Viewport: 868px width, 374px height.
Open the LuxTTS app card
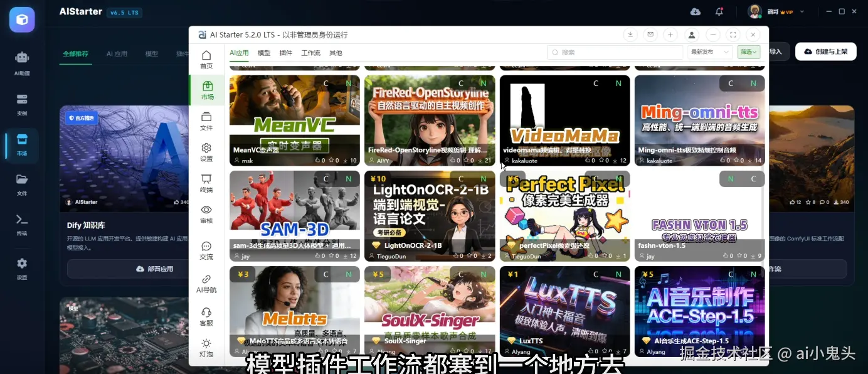(564, 311)
